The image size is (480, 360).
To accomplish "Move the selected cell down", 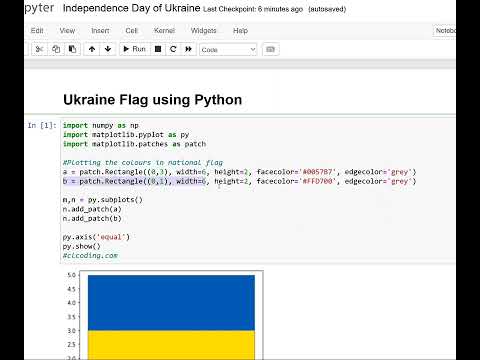I will point(108,49).
